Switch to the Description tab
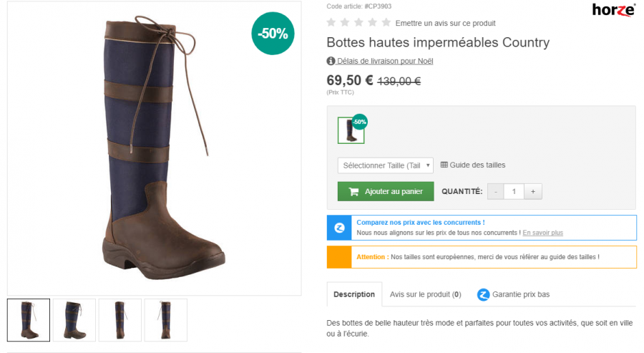Screen dimensions: 644x353 [x=353, y=294]
